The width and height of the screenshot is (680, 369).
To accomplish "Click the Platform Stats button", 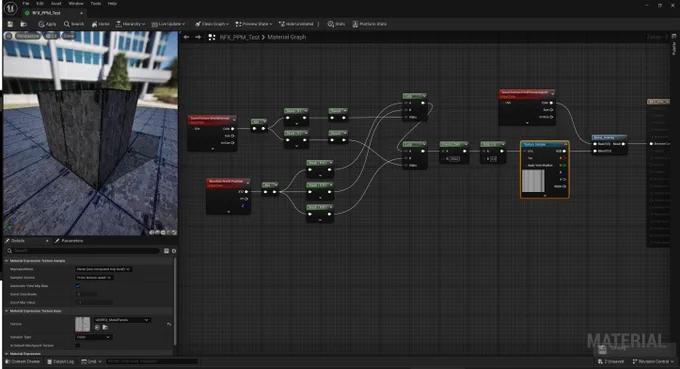I will 369,24.
